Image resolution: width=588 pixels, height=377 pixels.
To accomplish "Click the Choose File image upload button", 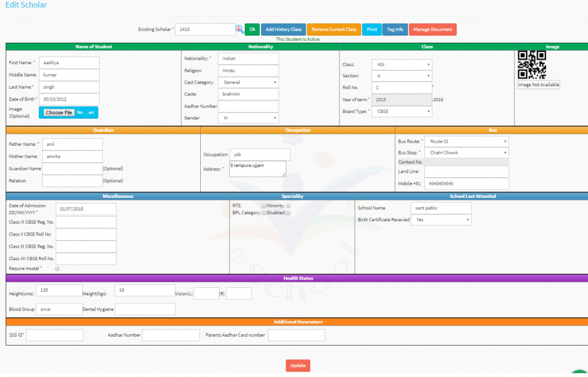I will (x=59, y=112).
